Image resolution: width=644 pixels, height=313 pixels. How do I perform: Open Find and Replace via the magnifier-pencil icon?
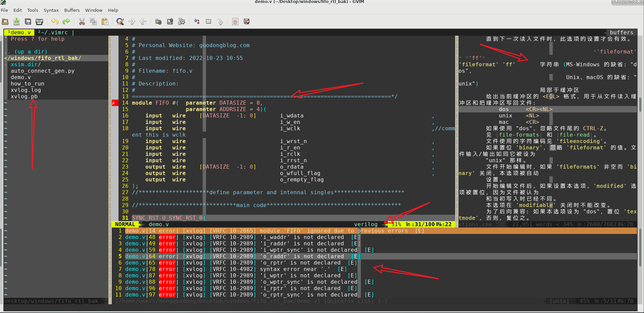pos(120,21)
